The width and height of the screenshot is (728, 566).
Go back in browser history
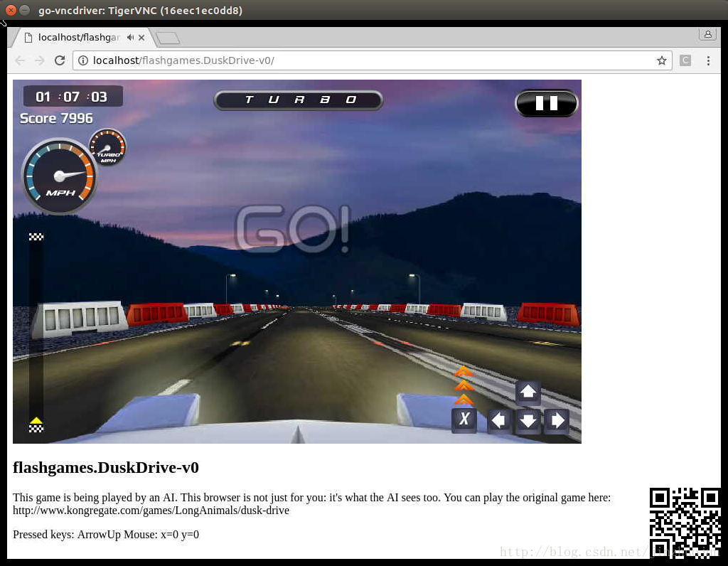coord(20,60)
